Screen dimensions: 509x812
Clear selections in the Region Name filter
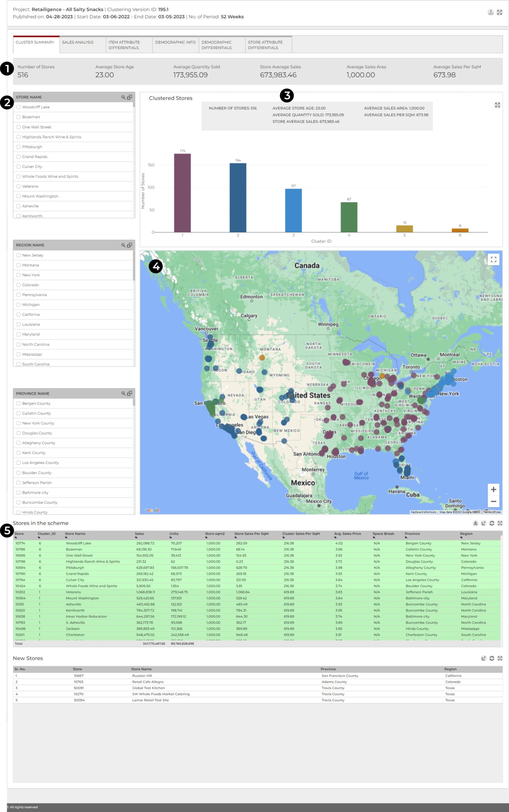130,245
